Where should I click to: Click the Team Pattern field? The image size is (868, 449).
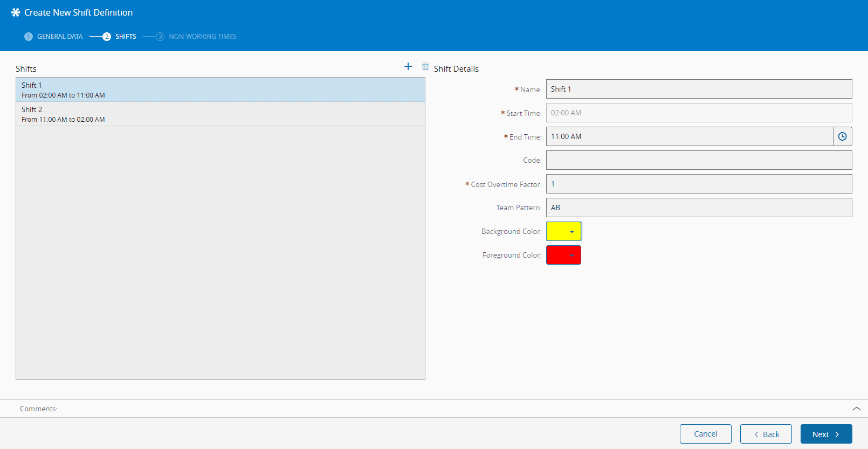coord(699,208)
